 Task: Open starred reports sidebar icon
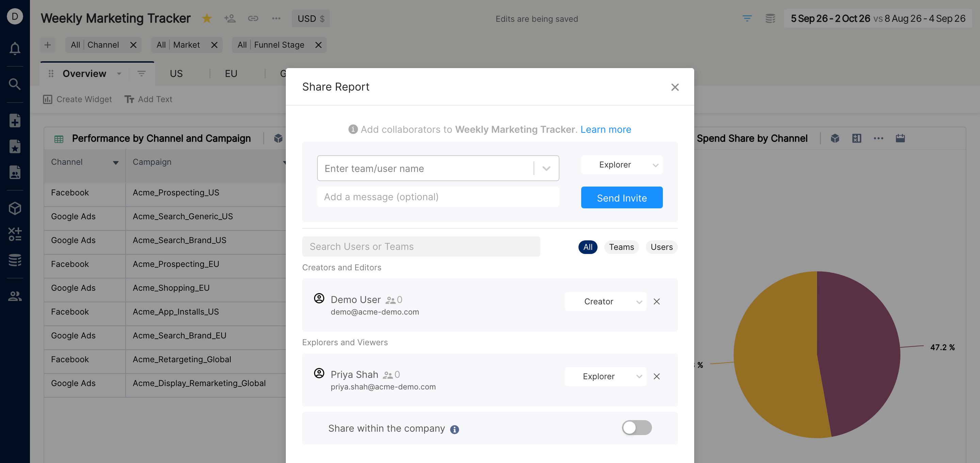[15, 147]
